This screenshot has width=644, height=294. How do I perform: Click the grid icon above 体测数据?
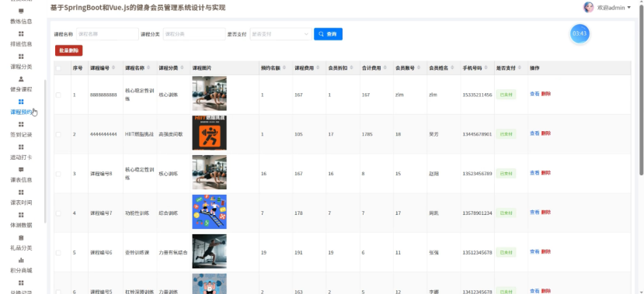coord(21,215)
